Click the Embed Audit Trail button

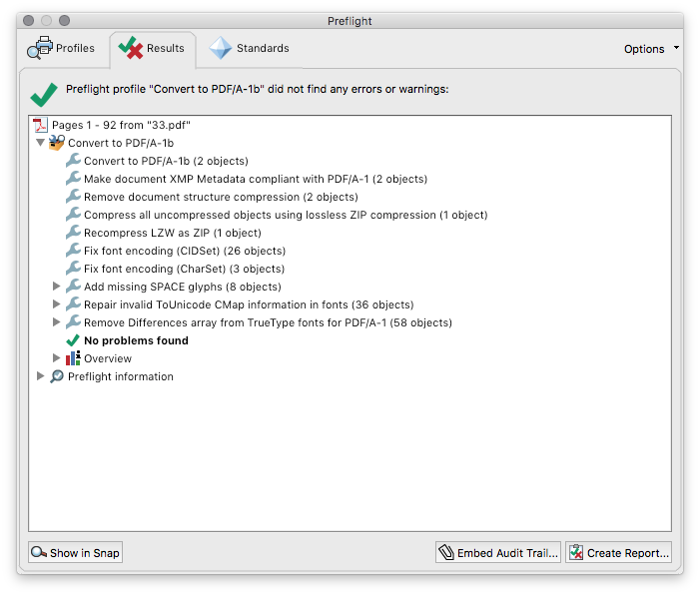pos(498,553)
